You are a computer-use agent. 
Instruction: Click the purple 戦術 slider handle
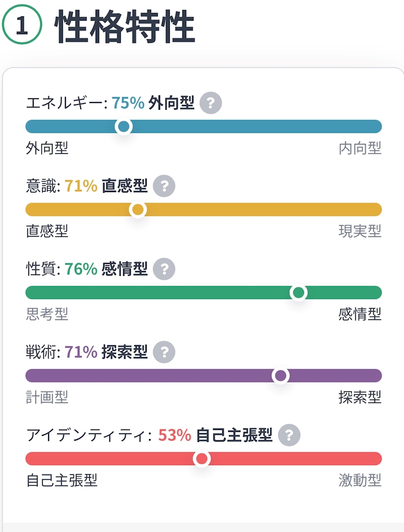pyautogui.click(x=280, y=376)
